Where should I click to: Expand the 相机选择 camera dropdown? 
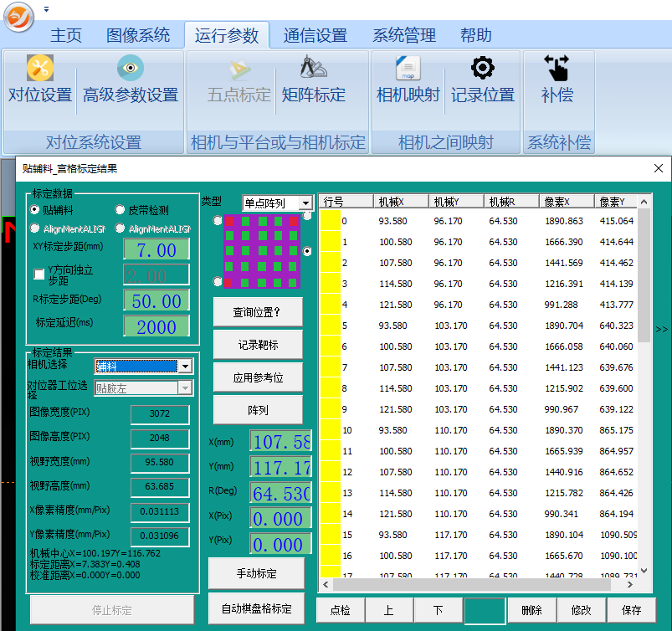pyautogui.click(x=184, y=367)
